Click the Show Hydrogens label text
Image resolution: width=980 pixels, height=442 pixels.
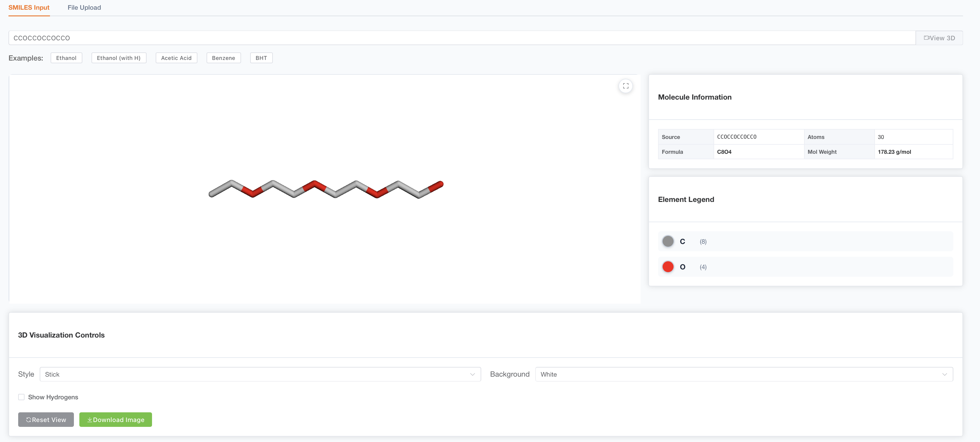[53, 397]
